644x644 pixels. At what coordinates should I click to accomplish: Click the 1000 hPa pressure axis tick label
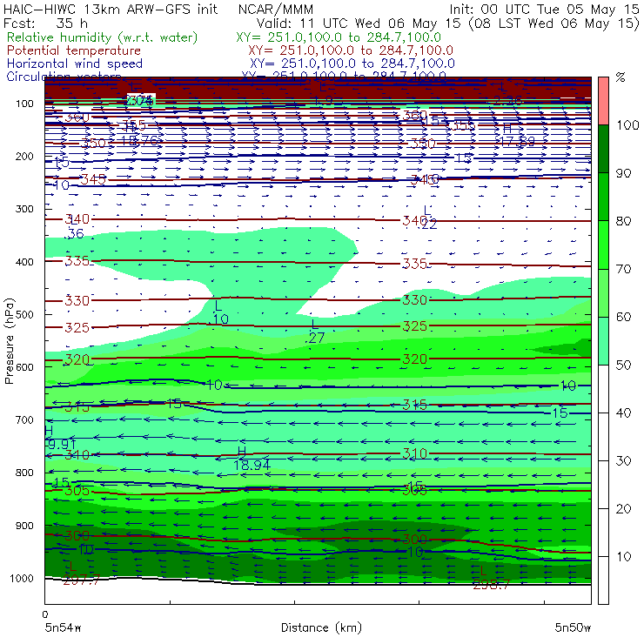[22, 578]
